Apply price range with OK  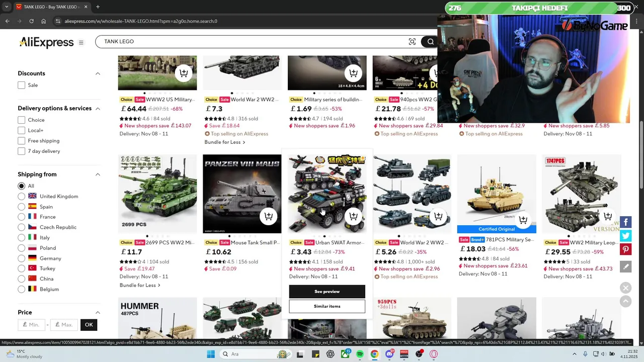pyautogui.click(x=89, y=325)
